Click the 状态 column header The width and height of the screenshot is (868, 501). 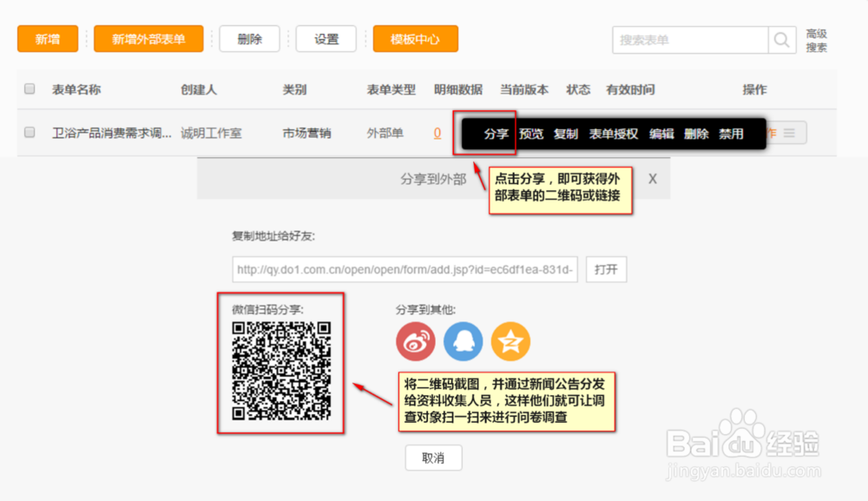(578, 89)
